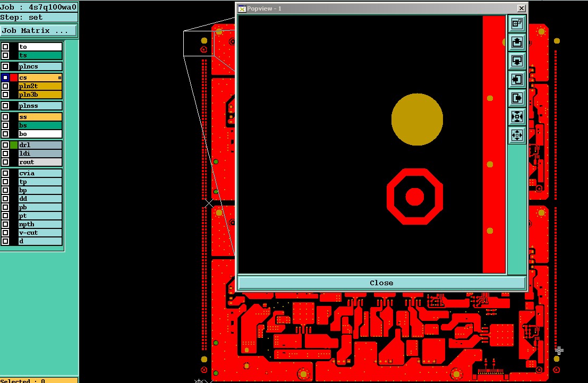Select the 'bp' layer name
Image resolution: width=588 pixels, height=383 pixels.
[40, 190]
